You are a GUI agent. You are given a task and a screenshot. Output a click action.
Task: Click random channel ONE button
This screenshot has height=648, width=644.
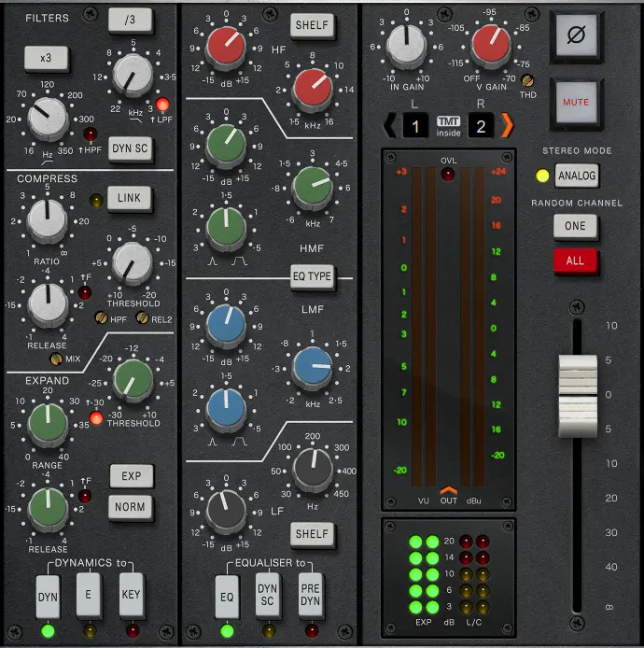tap(576, 226)
